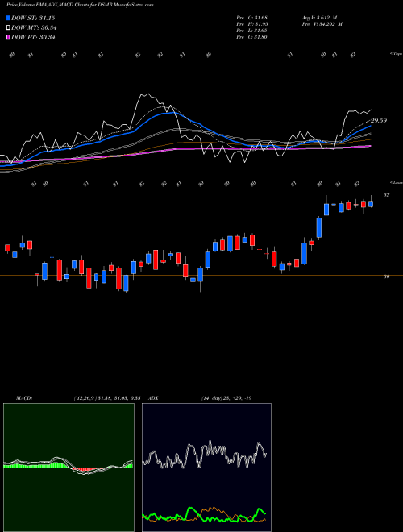Image resolution: width=403 pixels, height=532 pixels.
Task: Click the last blue candlestick on the right
Action: [371, 203]
